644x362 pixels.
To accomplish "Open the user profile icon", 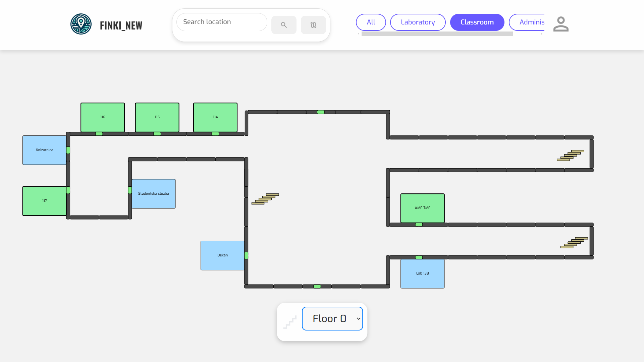I will pos(561,24).
